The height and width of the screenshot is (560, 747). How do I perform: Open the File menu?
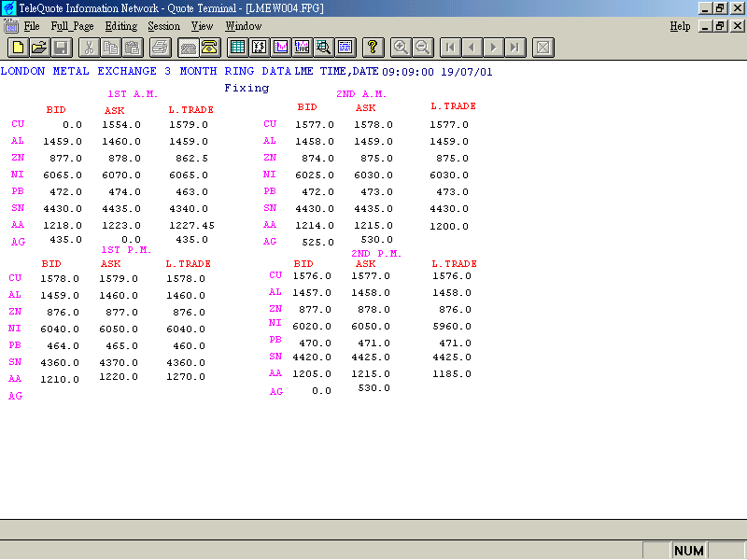(32, 26)
